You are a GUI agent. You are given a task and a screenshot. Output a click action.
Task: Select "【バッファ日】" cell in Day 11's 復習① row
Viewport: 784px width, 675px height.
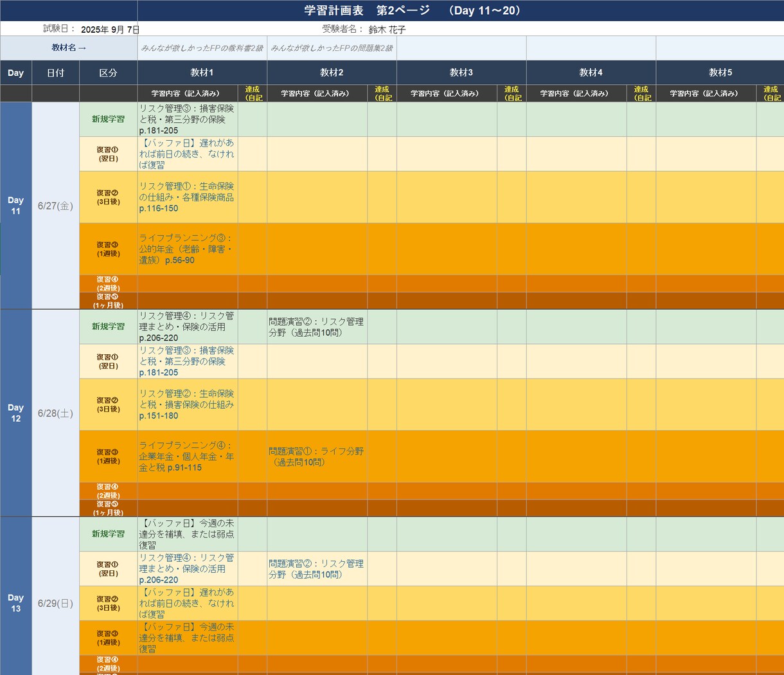[x=188, y=154]
